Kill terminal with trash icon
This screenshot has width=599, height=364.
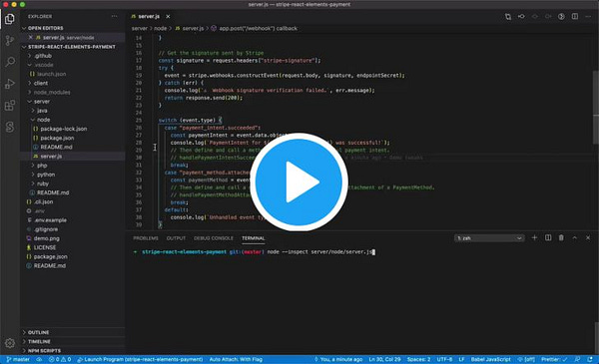561,237
